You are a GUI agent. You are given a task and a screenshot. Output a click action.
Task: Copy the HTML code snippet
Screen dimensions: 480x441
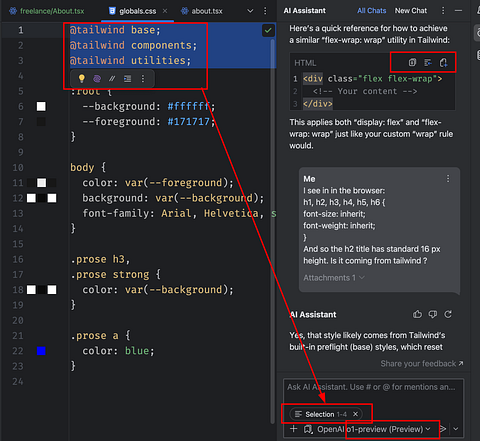coord(412,62)
